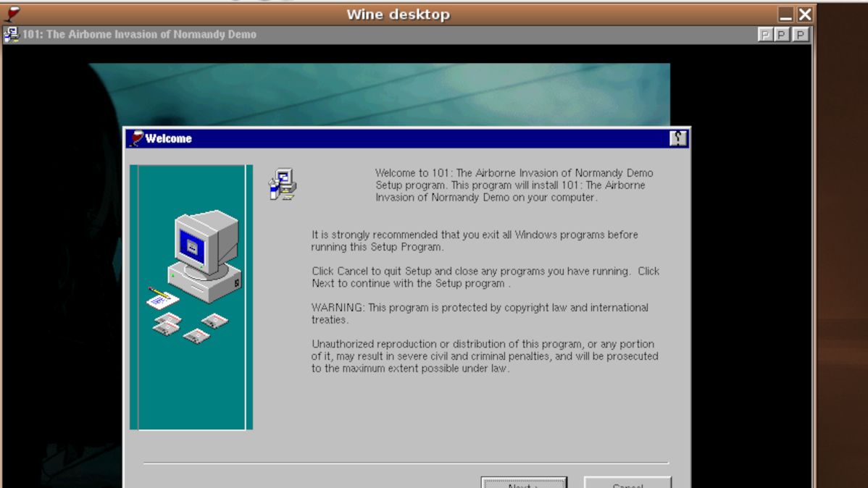The image size is (868, 488).
Task: Click the paragraph starting 'Welcome to 101: The Airborne'
Action: click(514, 185)
